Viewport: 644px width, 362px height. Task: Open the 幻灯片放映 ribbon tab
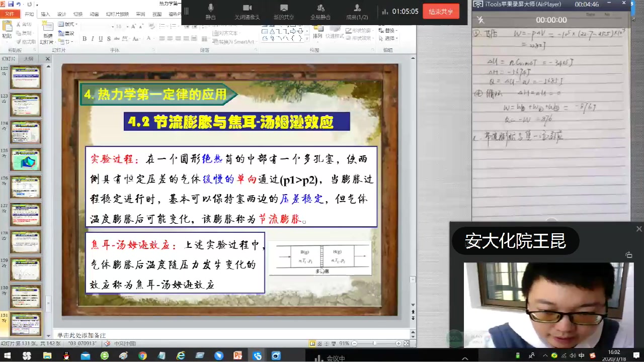[x=117, y=14]
